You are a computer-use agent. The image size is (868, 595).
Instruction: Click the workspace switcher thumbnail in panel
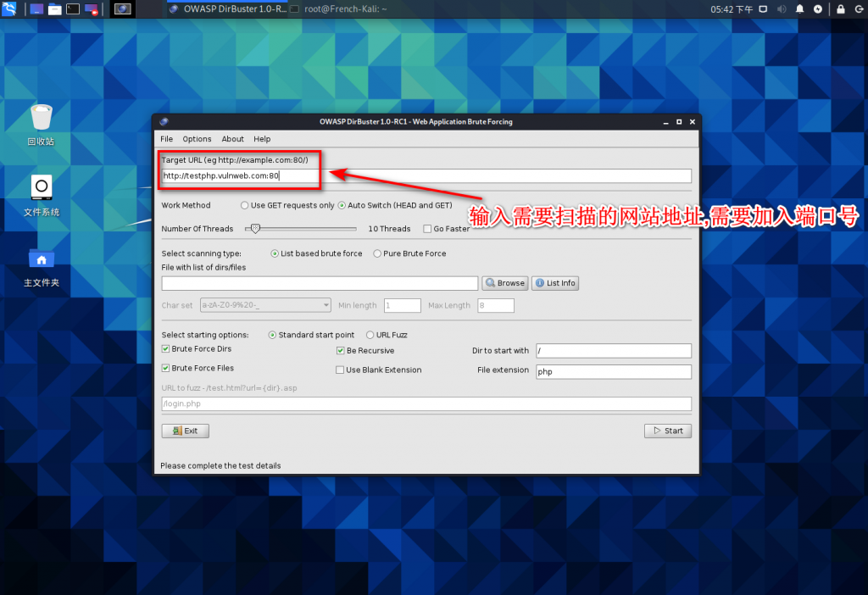point(123,8)
